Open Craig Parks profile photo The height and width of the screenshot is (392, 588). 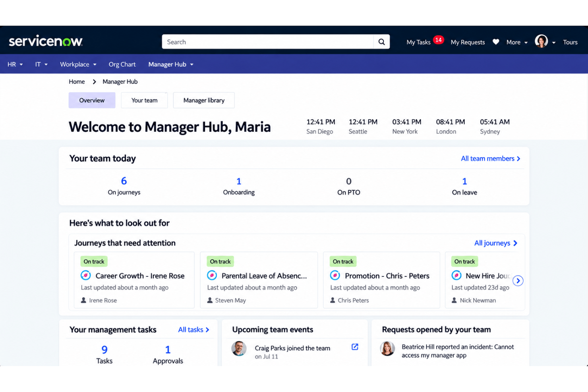(239, 348)
